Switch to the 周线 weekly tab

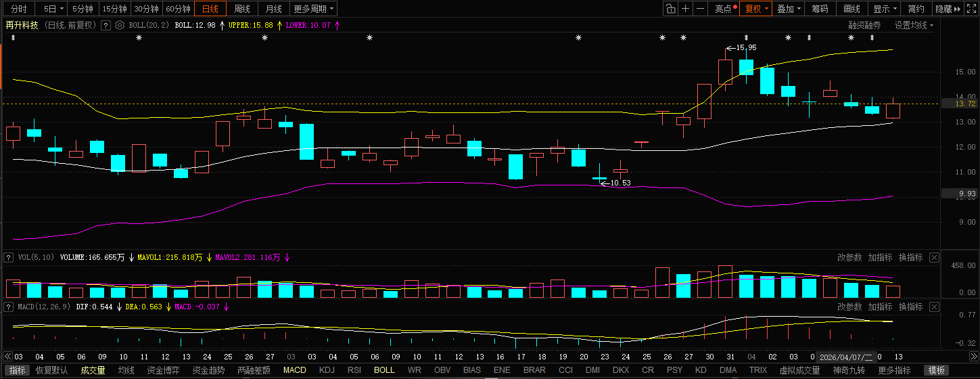click(x=242, y=9)
